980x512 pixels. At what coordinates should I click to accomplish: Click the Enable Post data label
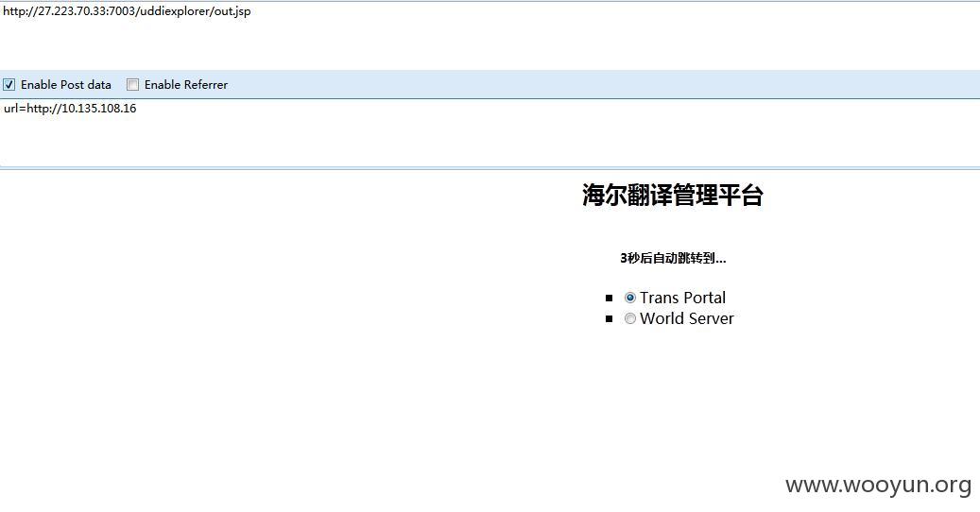pos(66,84)
